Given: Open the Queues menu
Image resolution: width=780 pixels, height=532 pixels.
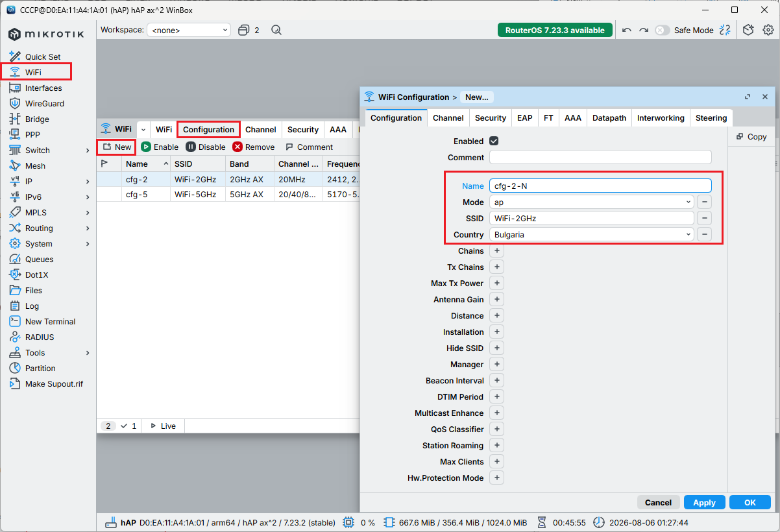Looking at the screenshot, I should (39, 259).
